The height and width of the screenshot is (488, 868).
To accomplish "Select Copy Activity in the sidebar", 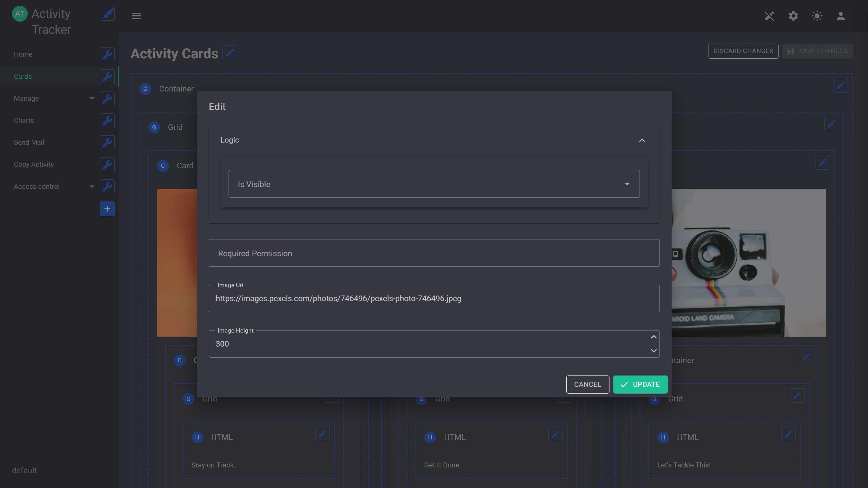I will click(x=34, y=164).
